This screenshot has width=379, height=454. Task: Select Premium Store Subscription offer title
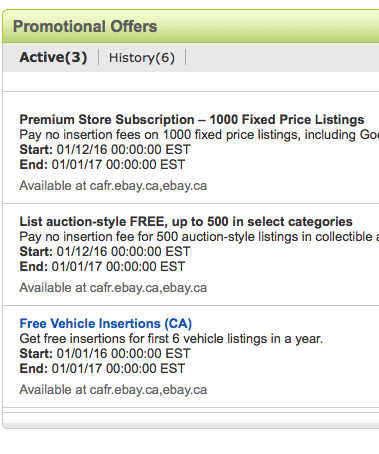coord(192,119)
